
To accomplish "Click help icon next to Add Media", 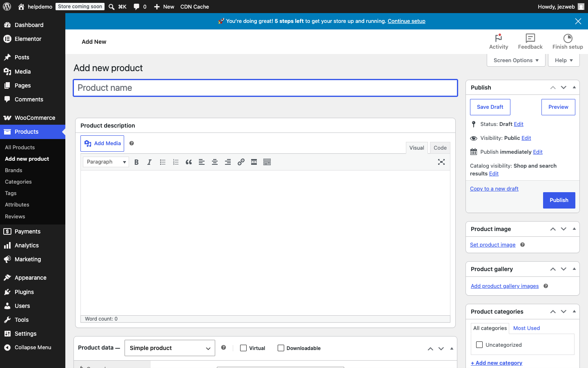I will (x=131, y=143).
